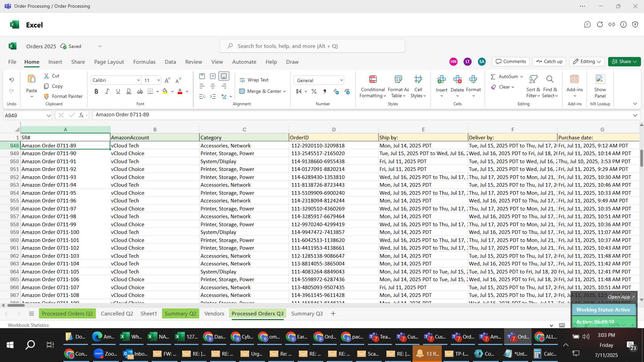
Task: Toggle Strikethrough formatting
Action: [140, 91]
